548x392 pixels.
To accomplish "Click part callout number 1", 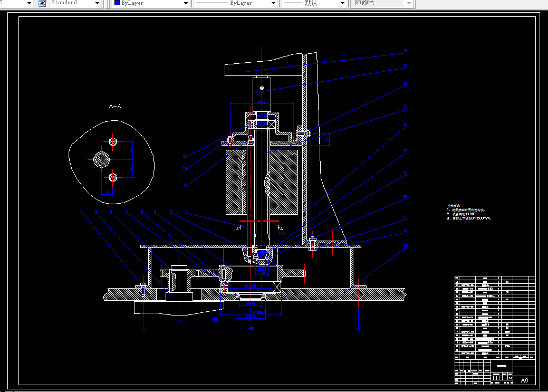I will tap(82, 212).
